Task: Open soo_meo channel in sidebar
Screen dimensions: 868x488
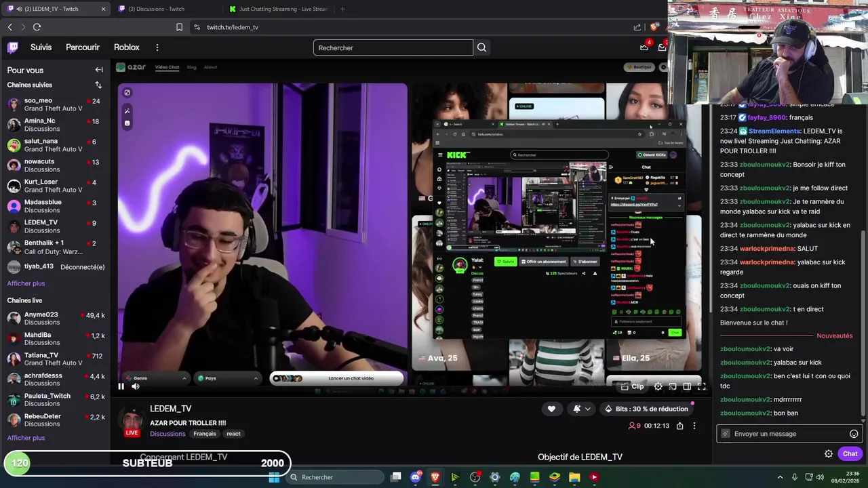Action: pyautogui.click(x=54, y=104)
